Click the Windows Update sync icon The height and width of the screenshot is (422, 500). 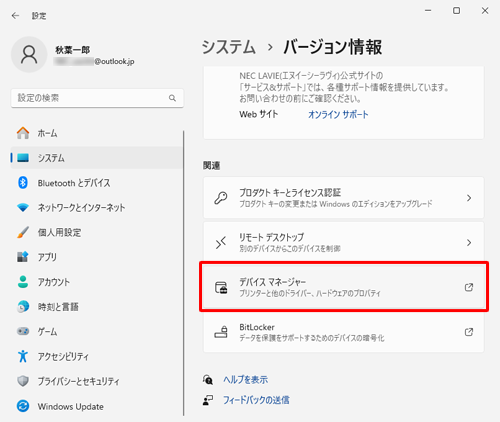click(23, 406)
